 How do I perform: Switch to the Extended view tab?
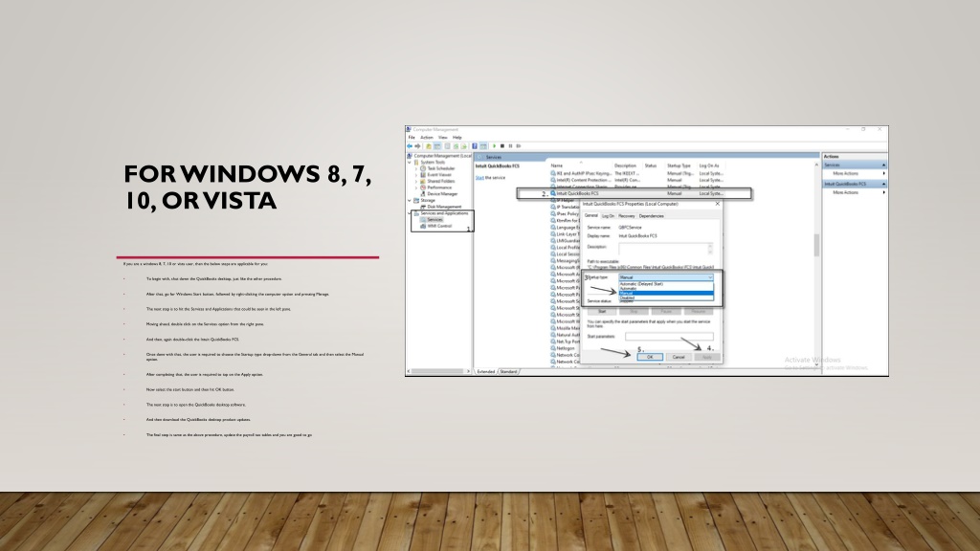coord(485,372)
